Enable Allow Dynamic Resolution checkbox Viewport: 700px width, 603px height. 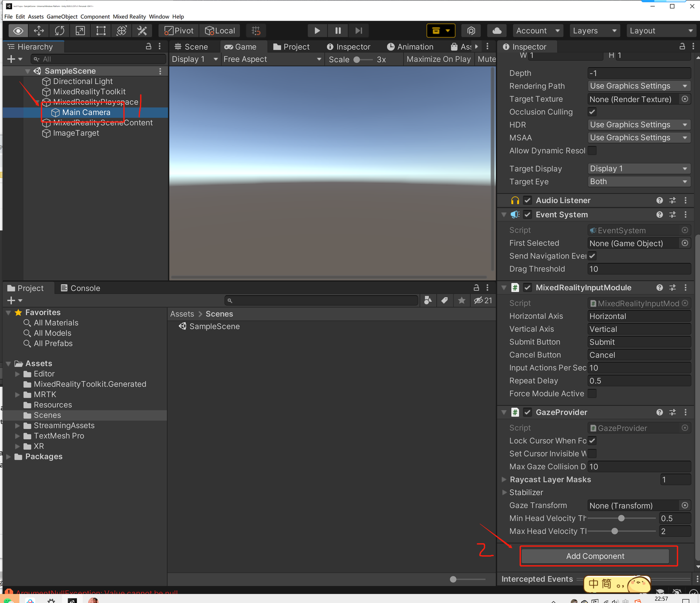[592, 151]
